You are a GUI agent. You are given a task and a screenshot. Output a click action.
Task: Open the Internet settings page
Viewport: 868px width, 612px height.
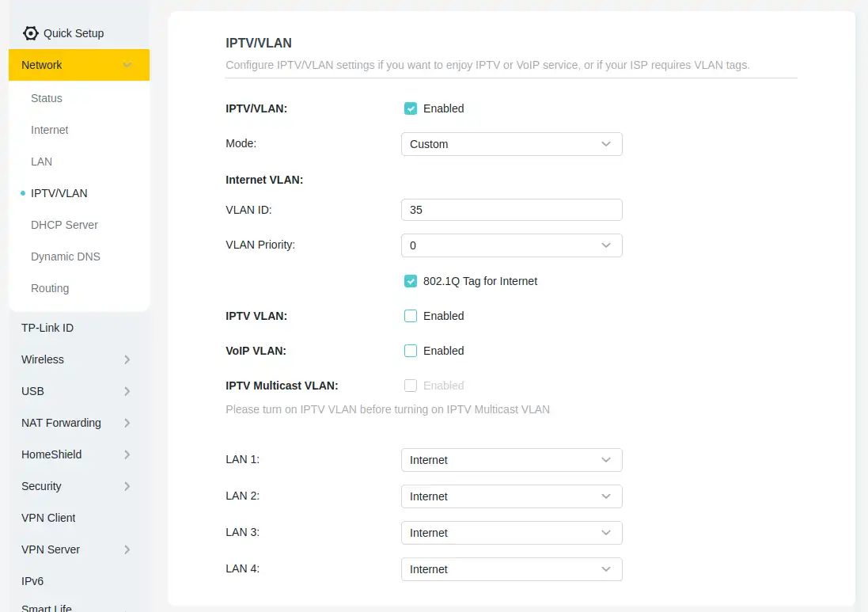pyautogui.click(x=49, y=130)
